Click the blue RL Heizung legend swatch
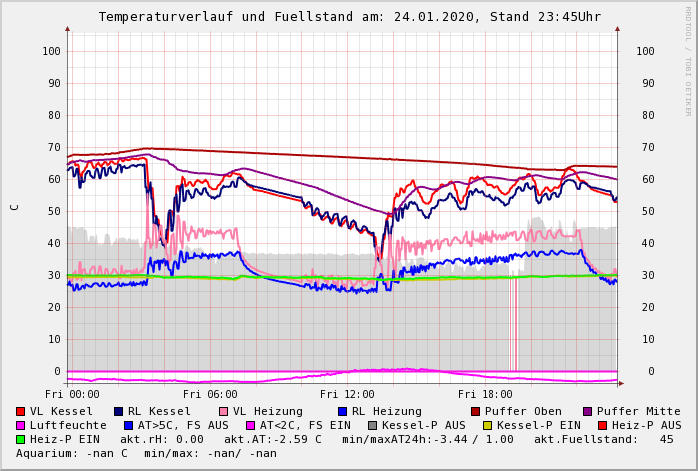This screenshot has height=471, width=698. point(343,411)
